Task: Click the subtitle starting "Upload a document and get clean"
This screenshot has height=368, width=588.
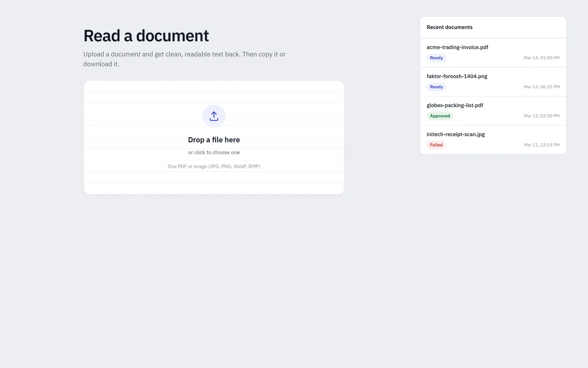Action: point(184,59)
